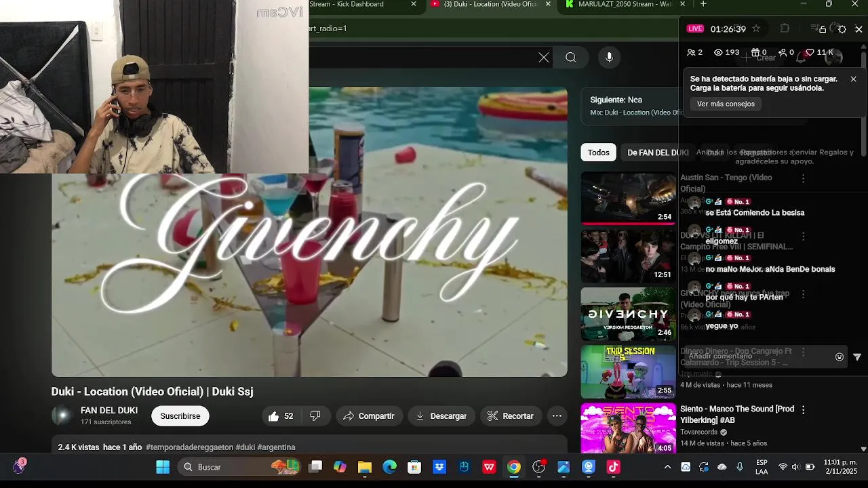Click the Compartir share button
This screenshot has height=488, width=868.
(x=370, y=416)
